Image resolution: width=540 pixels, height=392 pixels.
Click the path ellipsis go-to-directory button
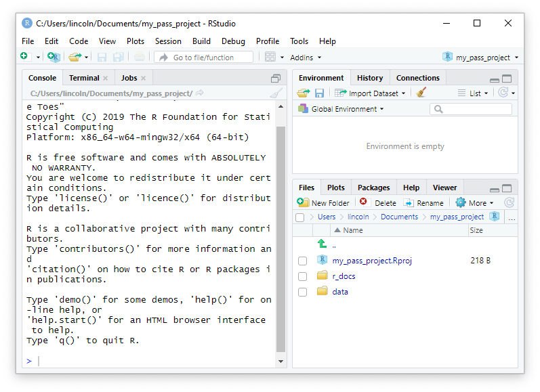512,218
